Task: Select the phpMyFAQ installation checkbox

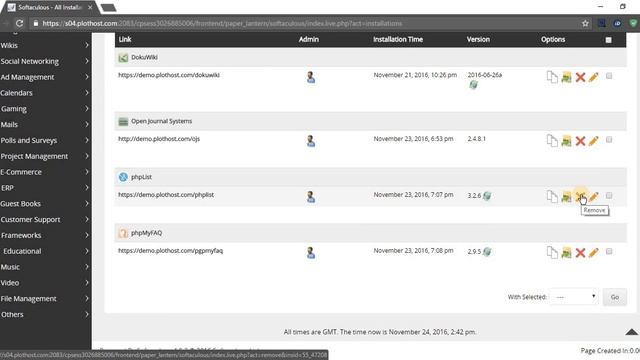Action: tap(609, 251)
